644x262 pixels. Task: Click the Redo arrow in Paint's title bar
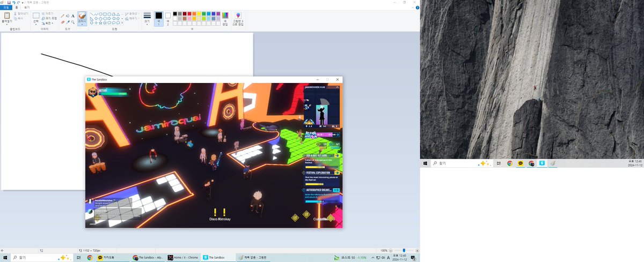[x=18, y=3]
